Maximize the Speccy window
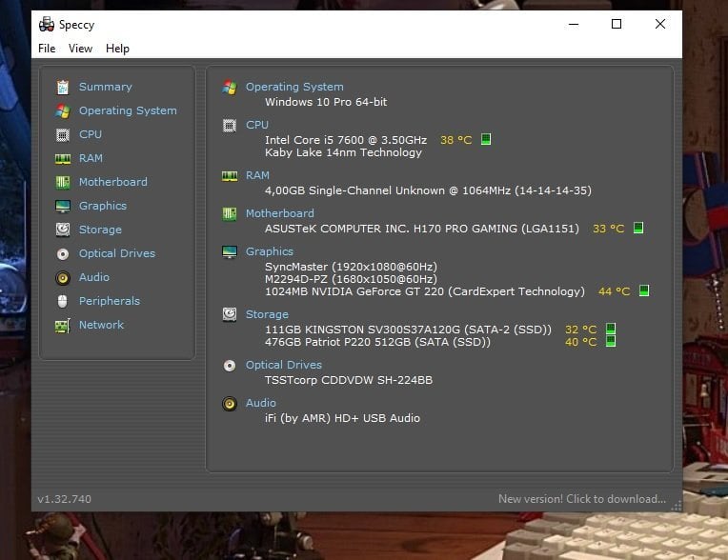 click(617, 24)
